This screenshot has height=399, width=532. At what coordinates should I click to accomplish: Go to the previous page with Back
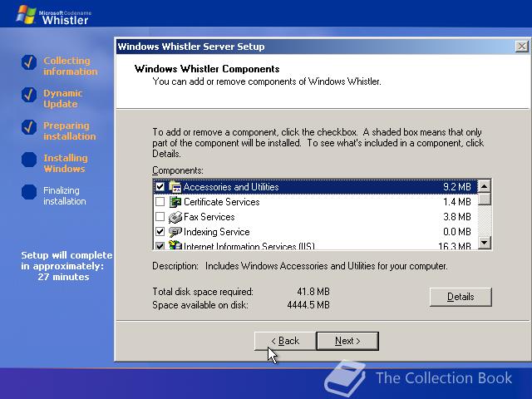[285, 341]
